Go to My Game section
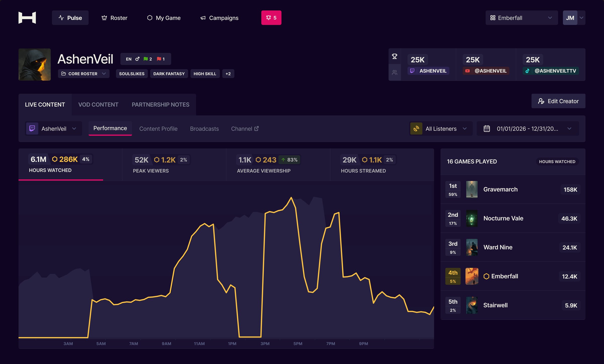The width and height of the screenshot is (604, 364). coord(164,18)
